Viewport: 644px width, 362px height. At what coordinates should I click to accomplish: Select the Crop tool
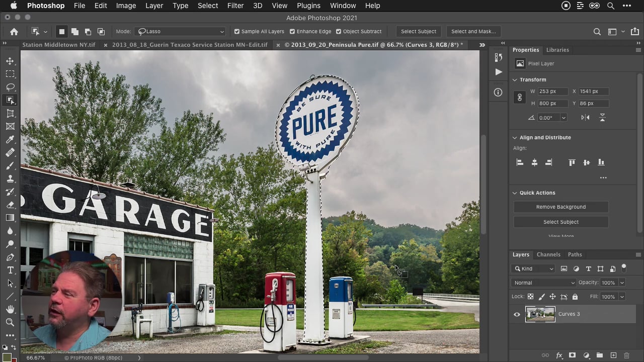pos(10,114)
